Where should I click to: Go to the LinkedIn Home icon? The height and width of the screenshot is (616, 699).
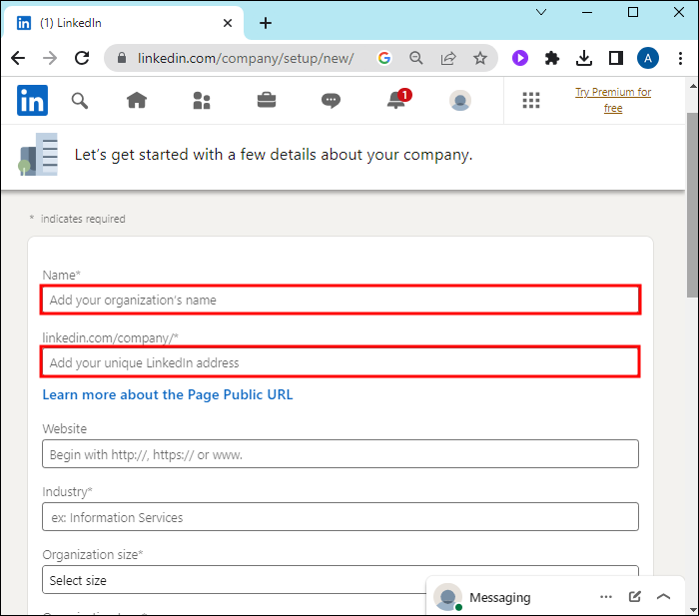click(137, 100)
